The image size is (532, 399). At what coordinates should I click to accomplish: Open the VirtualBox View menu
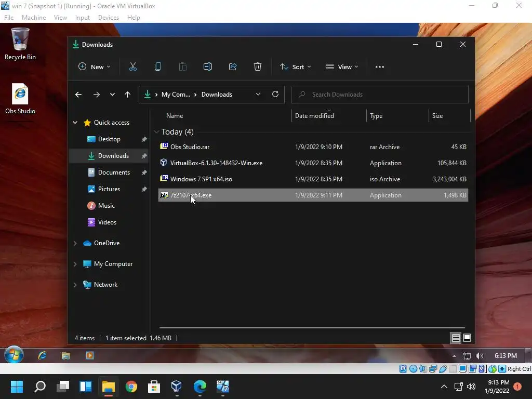60,18
